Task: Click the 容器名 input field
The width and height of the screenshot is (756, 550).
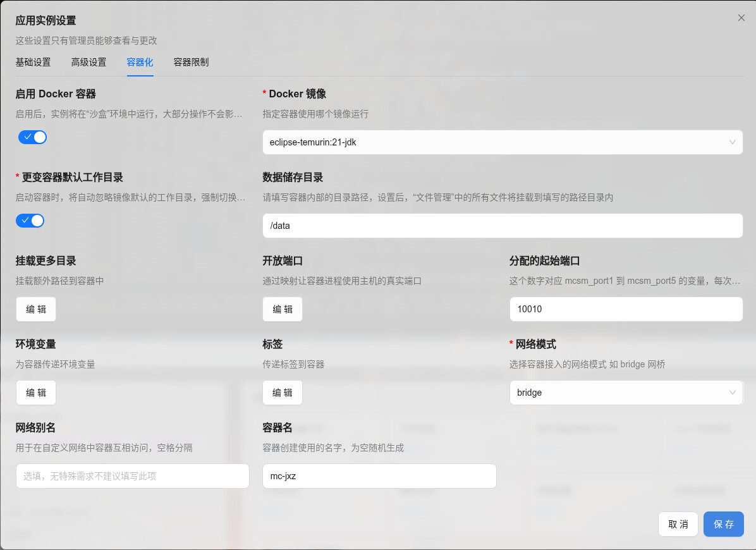Action: pos(379,476)
